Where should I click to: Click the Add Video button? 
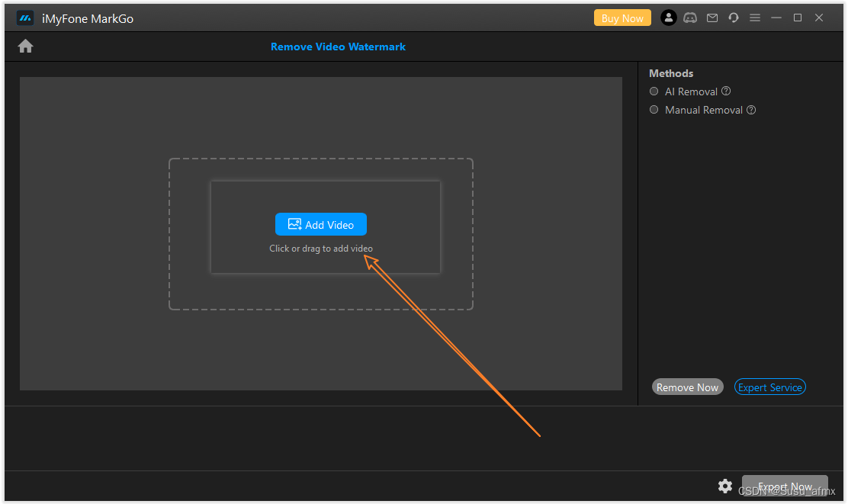click(321, 224)
